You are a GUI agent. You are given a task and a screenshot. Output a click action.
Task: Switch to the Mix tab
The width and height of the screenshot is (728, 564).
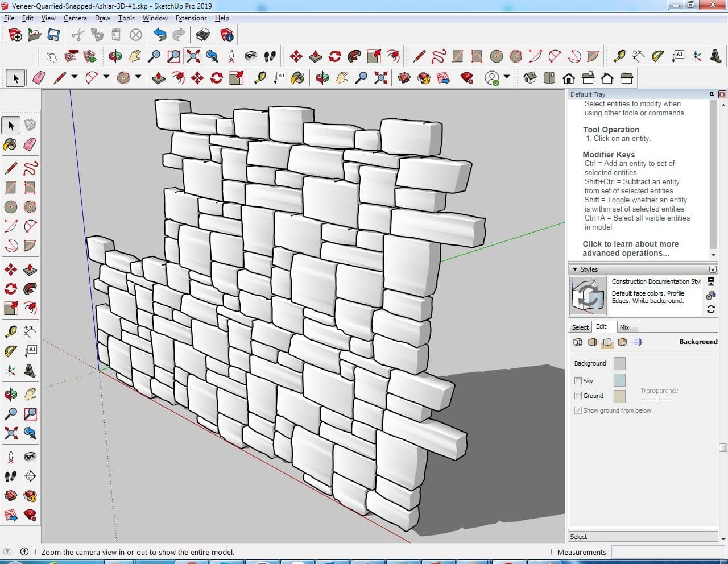tap(624, 327)
